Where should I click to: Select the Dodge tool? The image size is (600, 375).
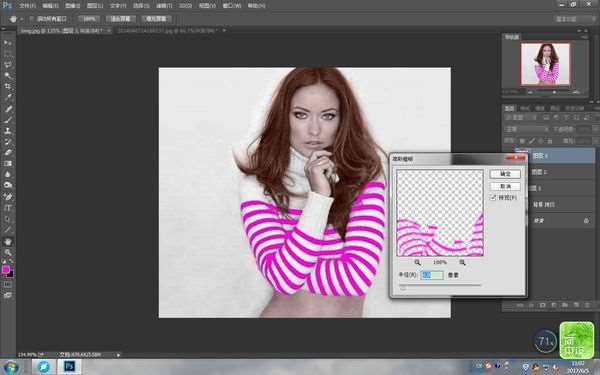pyautogui.click(x=8, y=185)
